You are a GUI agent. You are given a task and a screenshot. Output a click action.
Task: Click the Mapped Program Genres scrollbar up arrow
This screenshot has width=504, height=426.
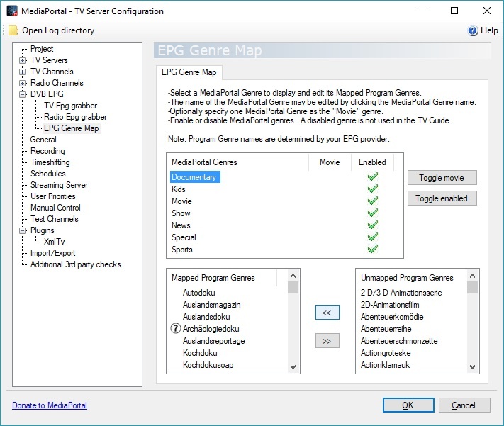293,276
